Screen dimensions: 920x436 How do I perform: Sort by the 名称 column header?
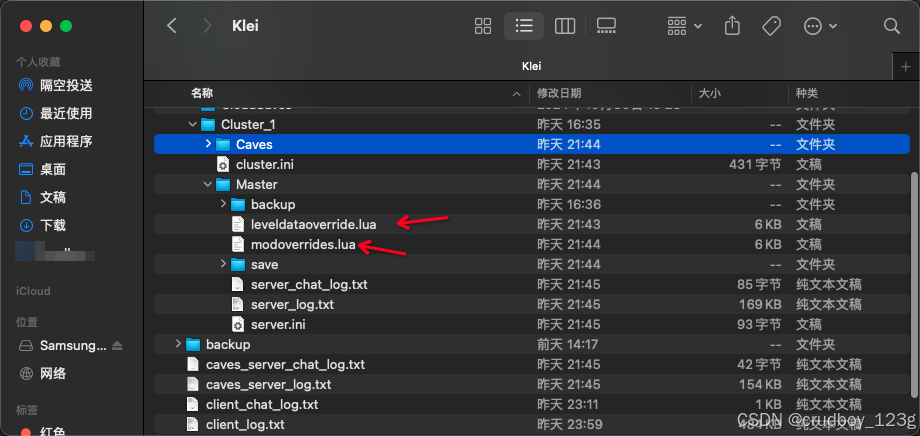(x=201, y=93)
